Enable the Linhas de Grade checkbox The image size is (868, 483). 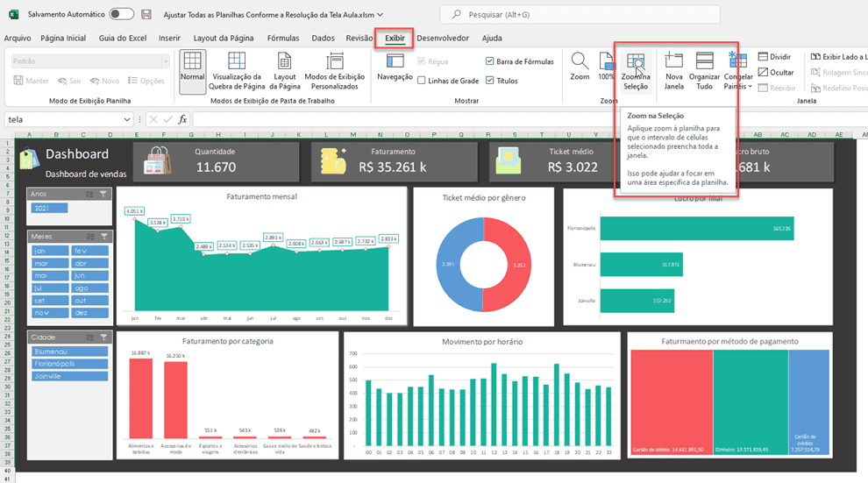423,81
